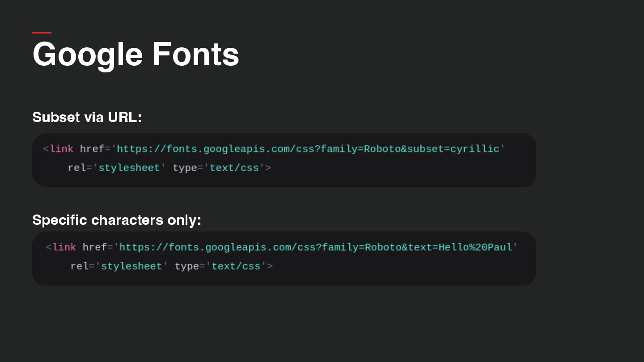The width and height of the screenshot is (644, 362).
Task: Click the 'Specific characters only:' heading
Action: [117, 220]
